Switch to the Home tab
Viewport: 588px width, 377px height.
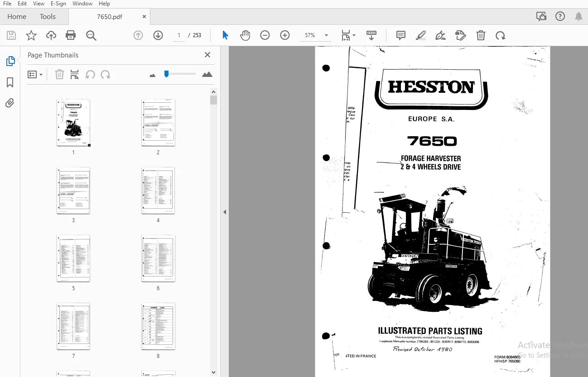[x=17, y=17]
